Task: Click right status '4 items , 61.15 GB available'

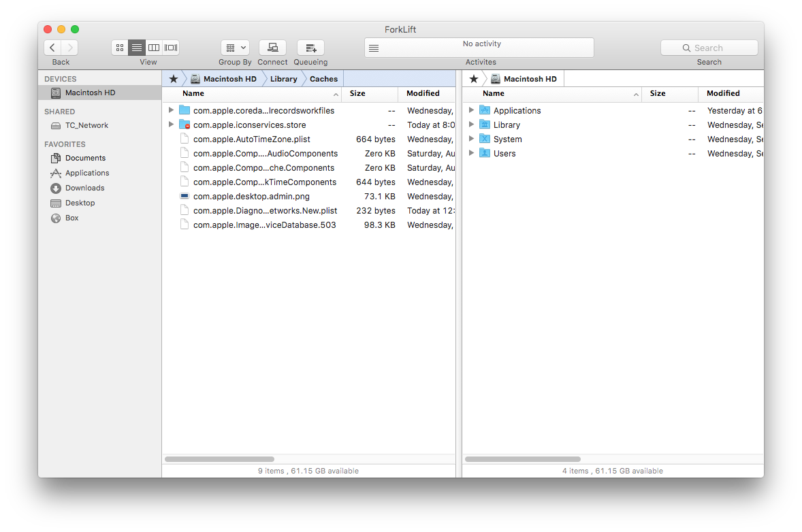Action: pyautogui.click(x=613, y=471)
